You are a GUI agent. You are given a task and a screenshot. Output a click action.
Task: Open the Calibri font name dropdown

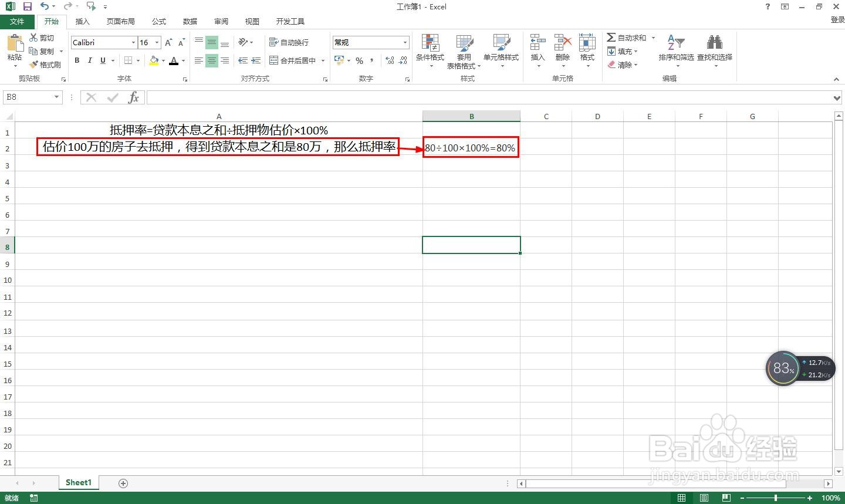(x=133, y=42)
